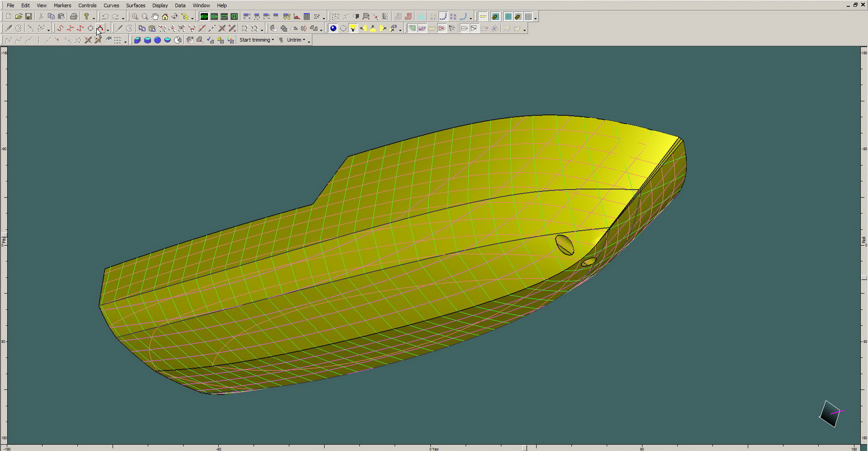Open the Controls menu
868x451 pixels.
tap(87, 5)
